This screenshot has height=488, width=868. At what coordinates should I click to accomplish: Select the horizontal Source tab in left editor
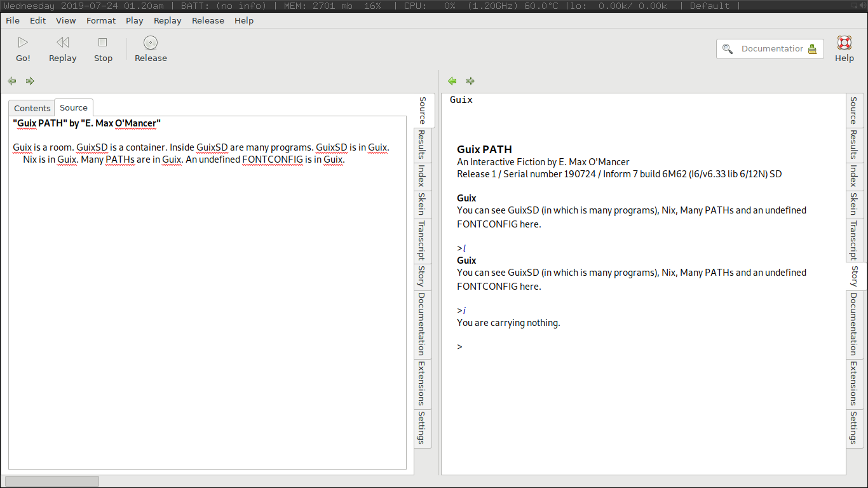74,107
